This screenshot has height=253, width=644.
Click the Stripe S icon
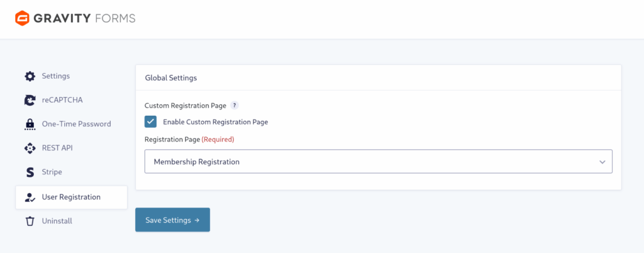tap(30, 172)
